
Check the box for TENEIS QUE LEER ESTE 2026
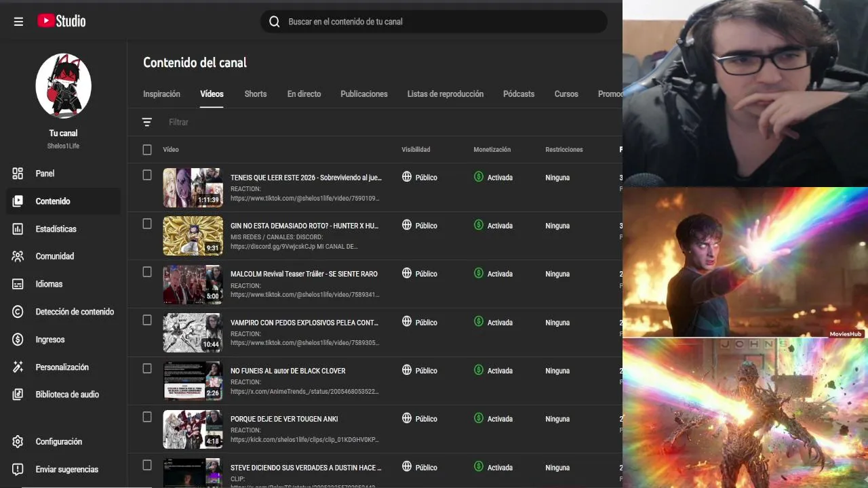[147, 175]
